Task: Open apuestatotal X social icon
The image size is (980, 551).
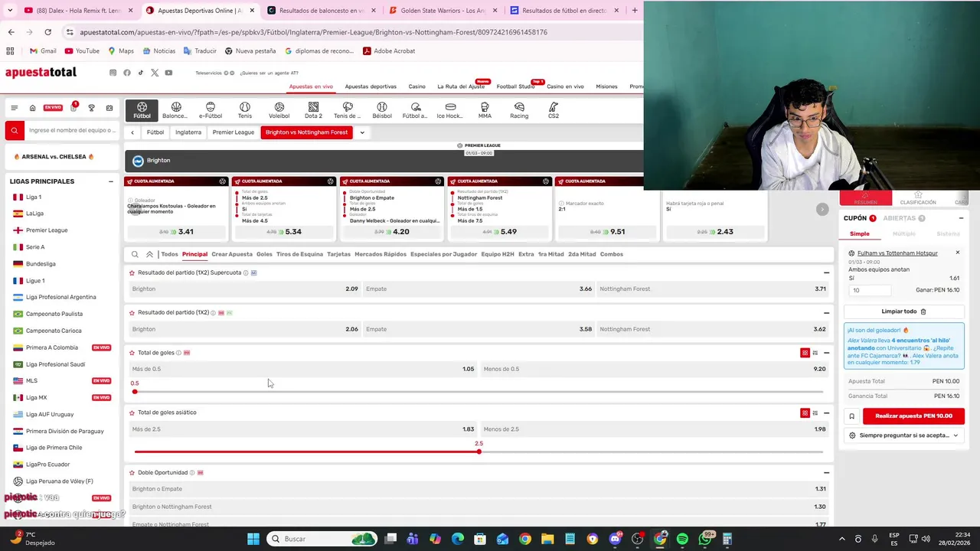Action: click(155, 73)
